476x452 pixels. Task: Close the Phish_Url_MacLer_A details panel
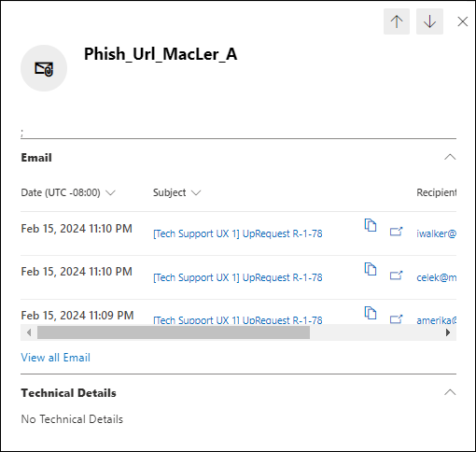pyautogui.click(x=463, y=21)
